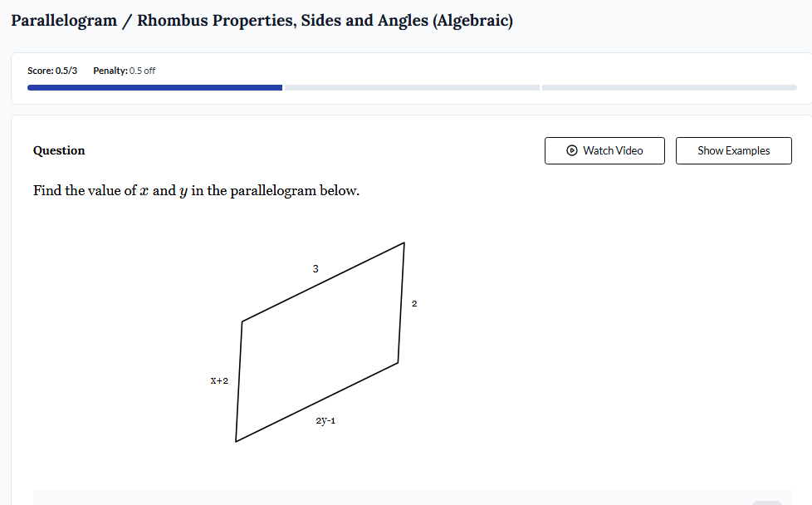Select the side labeled 2 on the diagram
812x505 pixels.
point(414,303)
